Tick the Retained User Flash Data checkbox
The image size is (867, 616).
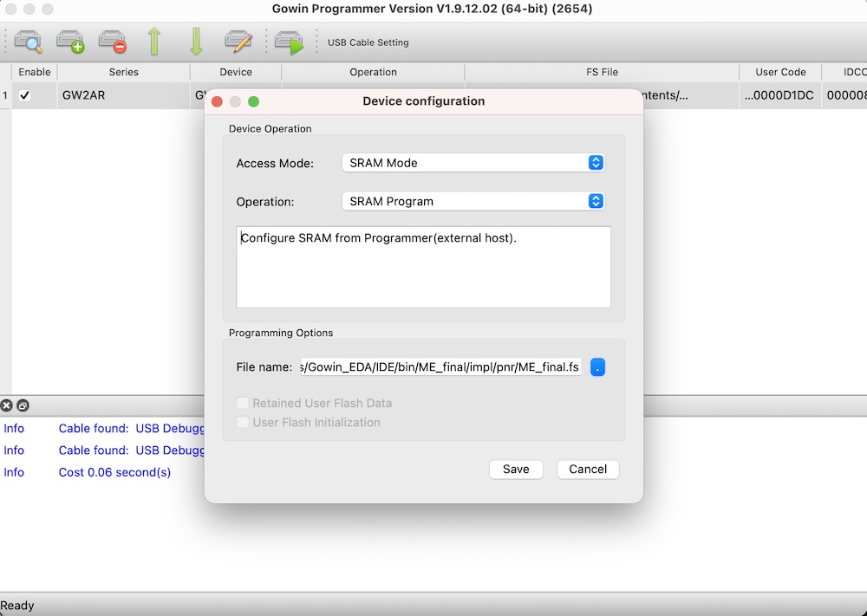[244, 403]
